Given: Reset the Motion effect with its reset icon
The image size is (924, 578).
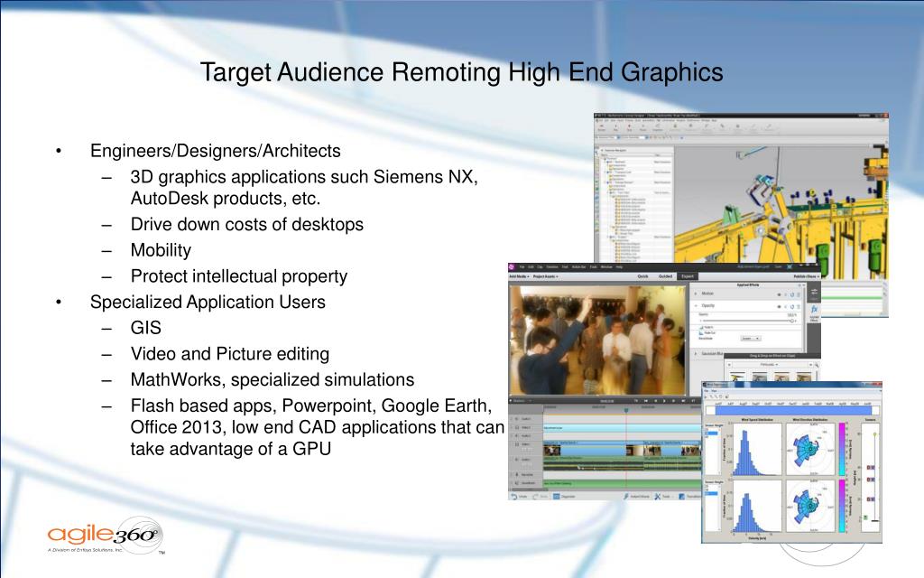Looking at the screenshot, I should point(793,294).
